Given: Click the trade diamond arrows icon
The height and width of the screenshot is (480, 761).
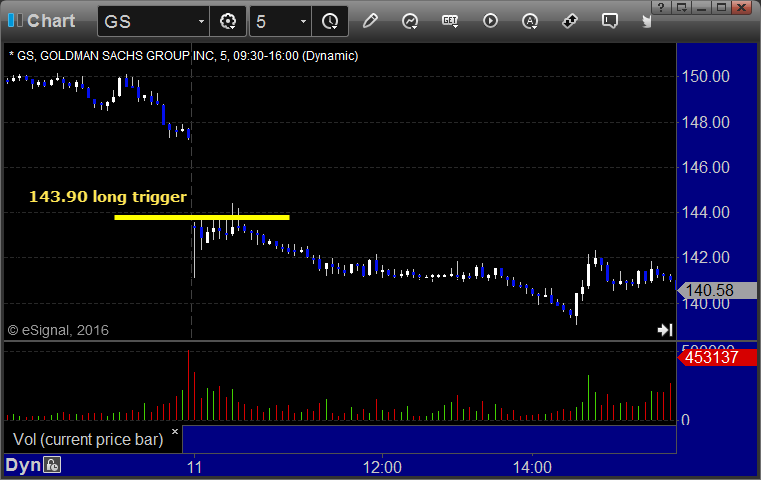Looking at the screenshot, I should (x=570, y=21).
